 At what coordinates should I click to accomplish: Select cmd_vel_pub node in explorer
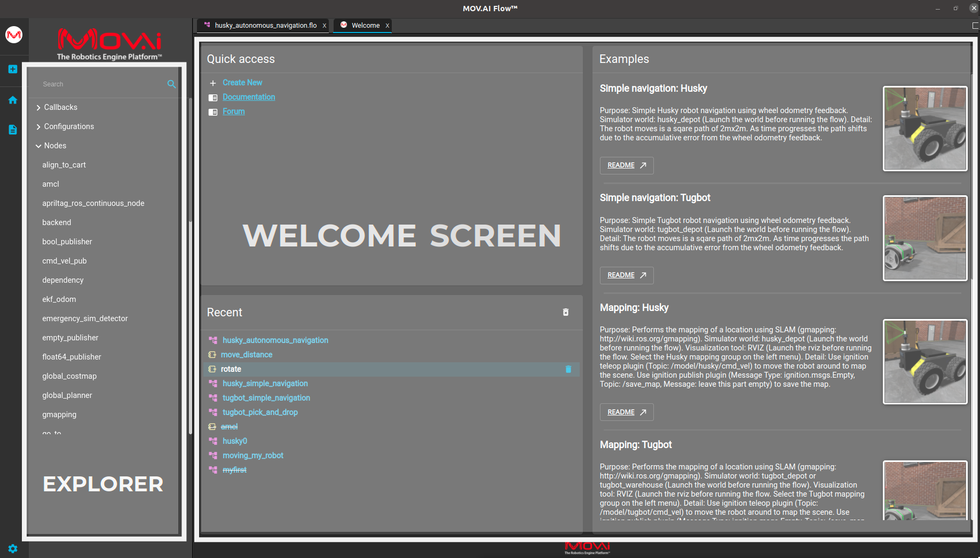pyautogui.click(x=65, y=261)
